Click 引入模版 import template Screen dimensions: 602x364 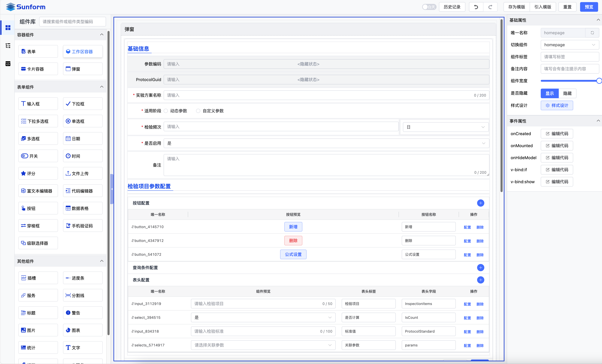(543, 7)
